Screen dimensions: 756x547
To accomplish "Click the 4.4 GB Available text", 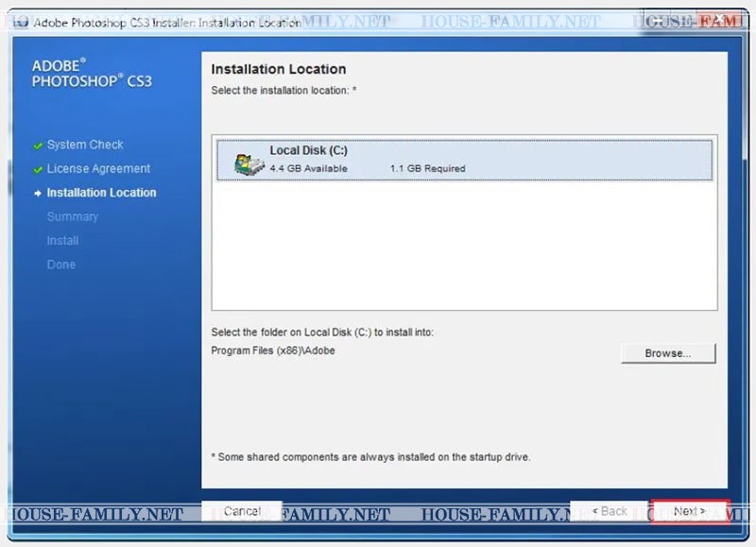I will coord(309,169).
